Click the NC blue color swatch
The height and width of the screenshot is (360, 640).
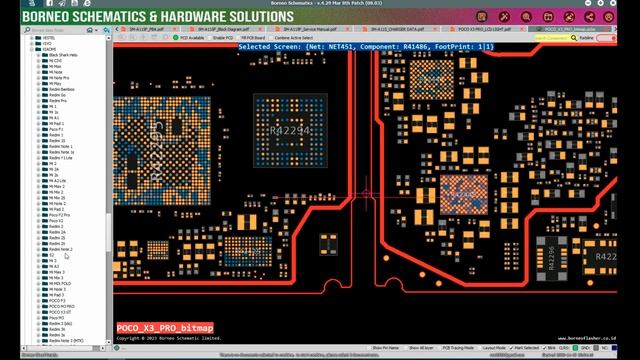pyautogui.click(x=614, y=348)
